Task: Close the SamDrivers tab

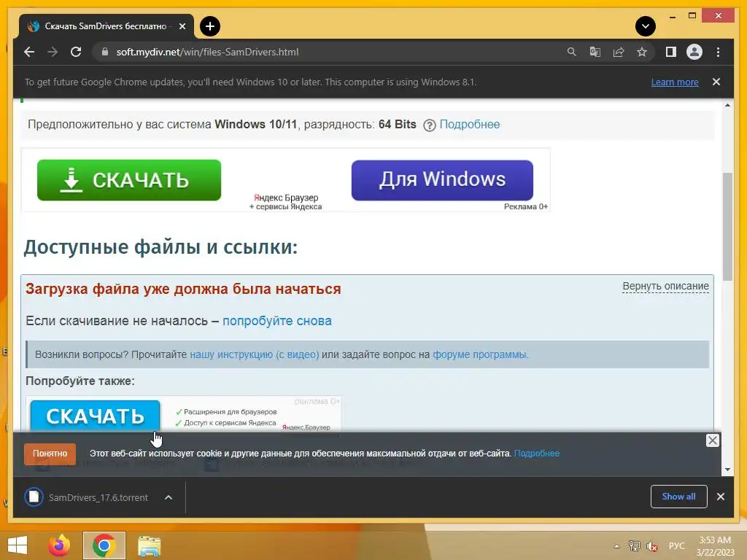Action: (x=182, y=26)
